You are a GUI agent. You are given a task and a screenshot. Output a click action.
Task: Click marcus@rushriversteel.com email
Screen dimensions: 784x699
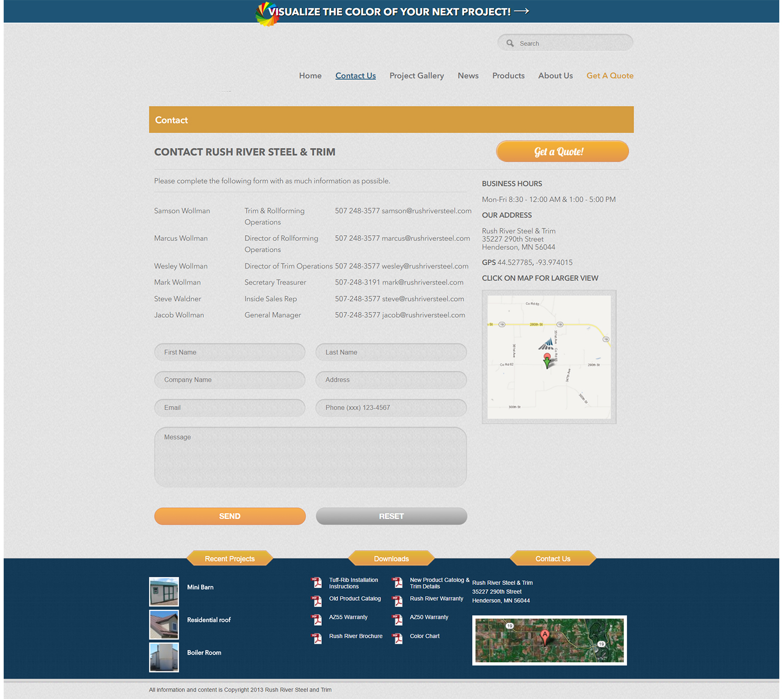(x=426, y=238)
